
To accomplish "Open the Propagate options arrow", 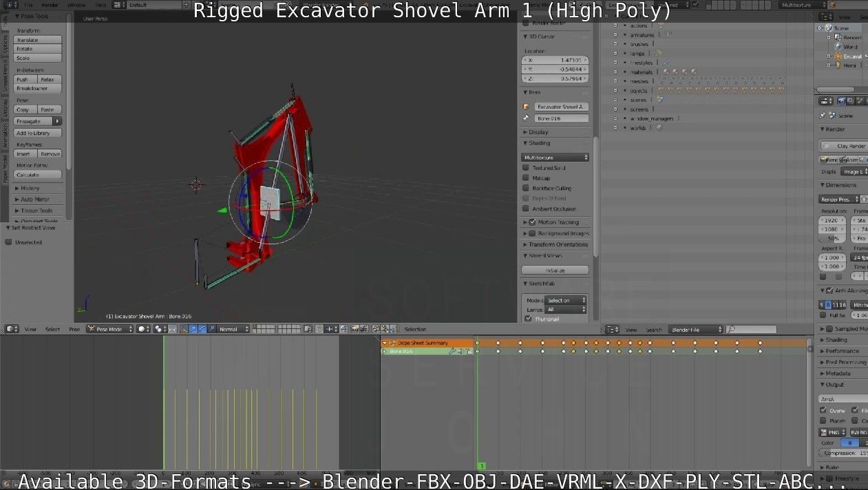I will [x=58, y=121].
